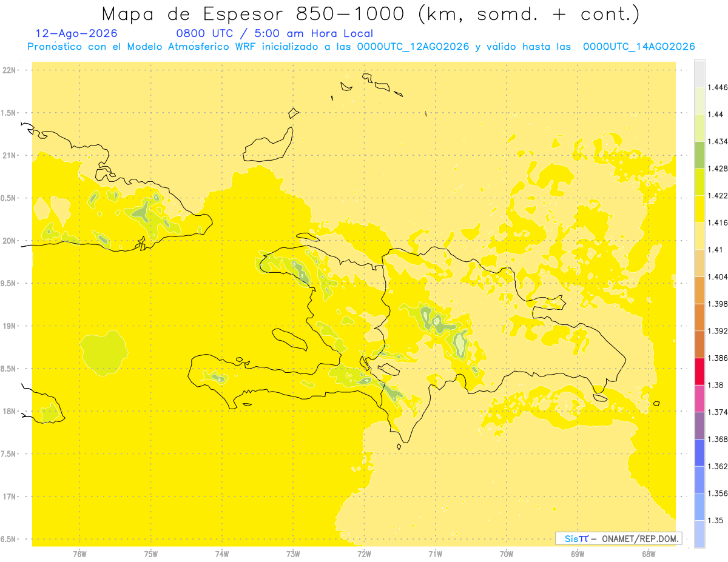Click the latitude label '22N'
The height and width of the screenshot is (562, 728).
[10, 70]
